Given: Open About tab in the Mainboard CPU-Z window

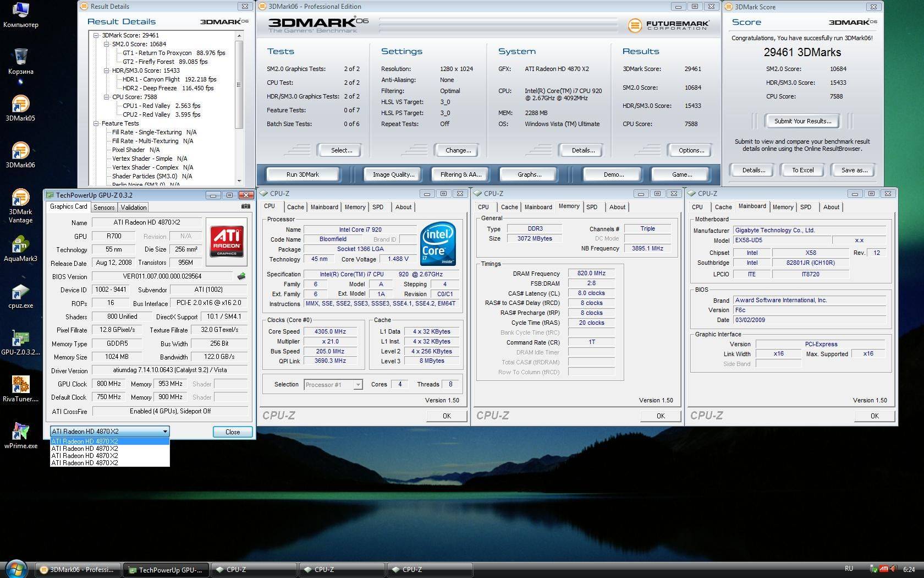Looking at the screenshot, I should point(831,207).
